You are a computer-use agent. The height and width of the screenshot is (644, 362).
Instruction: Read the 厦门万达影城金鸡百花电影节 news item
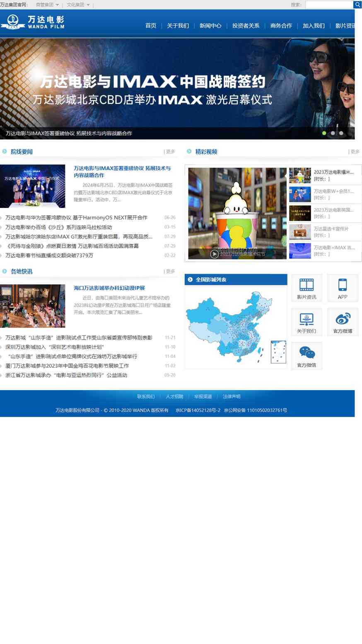67,366
